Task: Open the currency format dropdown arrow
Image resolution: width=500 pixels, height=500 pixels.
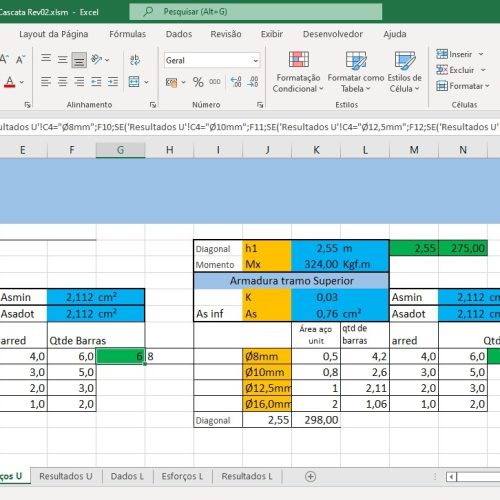Action: pos(183,82)
